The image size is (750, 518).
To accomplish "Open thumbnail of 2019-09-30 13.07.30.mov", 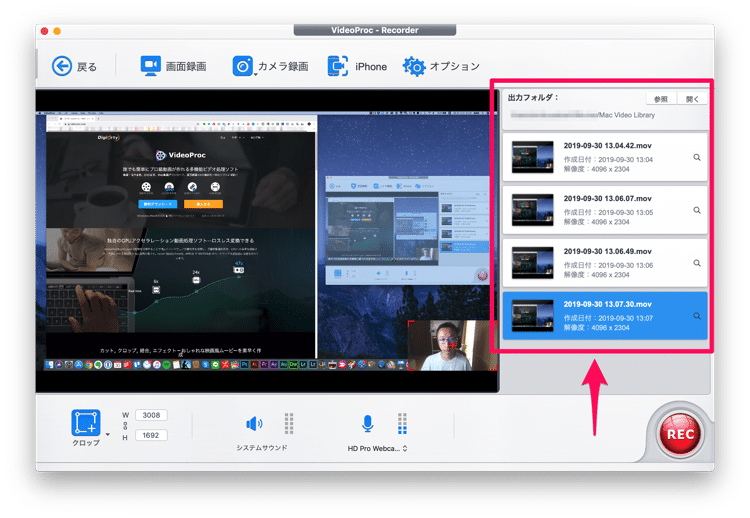I will coord(532,315).
